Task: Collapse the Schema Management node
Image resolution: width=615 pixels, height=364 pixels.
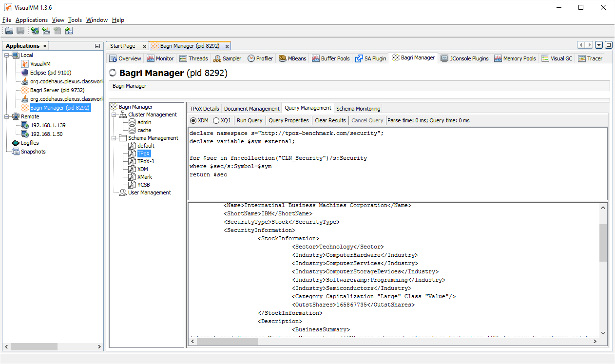Action: tap(114, 138)
